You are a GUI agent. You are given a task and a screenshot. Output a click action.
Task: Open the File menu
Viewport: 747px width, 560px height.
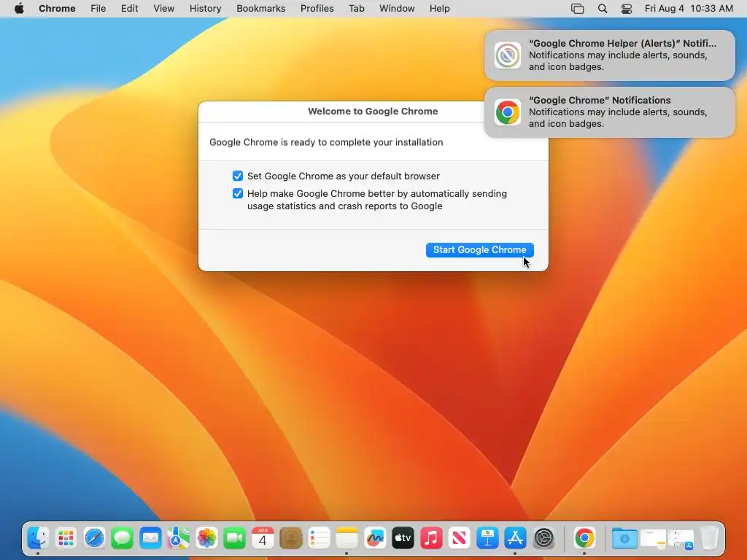pyautogui.click(x=98, y=9)
